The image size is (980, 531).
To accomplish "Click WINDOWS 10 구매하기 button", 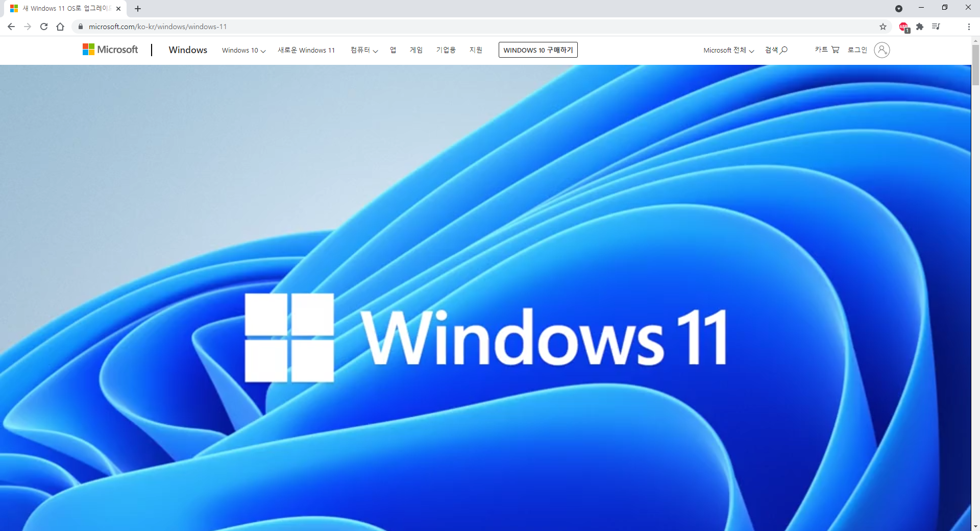I will 538,50.
